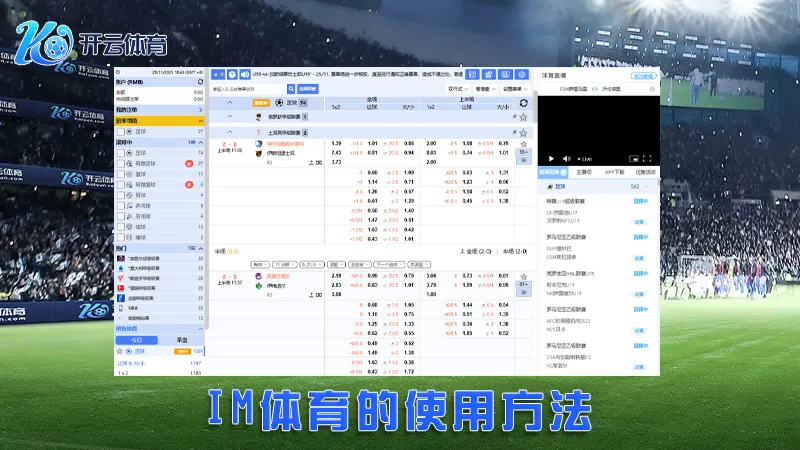The height and width of the screenshot is (450, 800).
Task: Collapse the second league row (numbered 2) chevron
Action: 230,133
